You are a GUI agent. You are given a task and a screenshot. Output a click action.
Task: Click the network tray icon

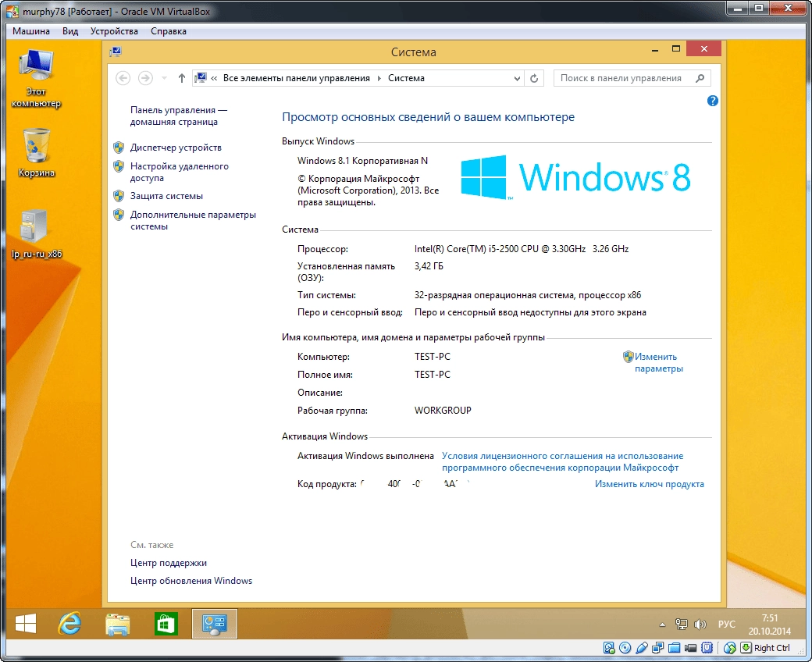click(681, 625)
